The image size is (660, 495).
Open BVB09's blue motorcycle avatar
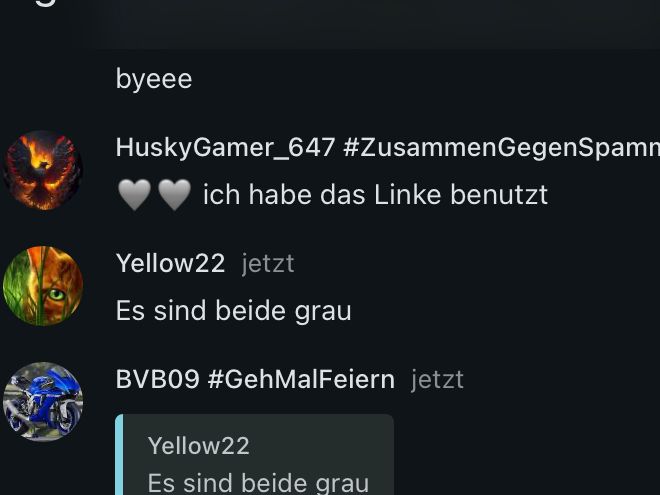pyautogui.click(x=43, y=402)
